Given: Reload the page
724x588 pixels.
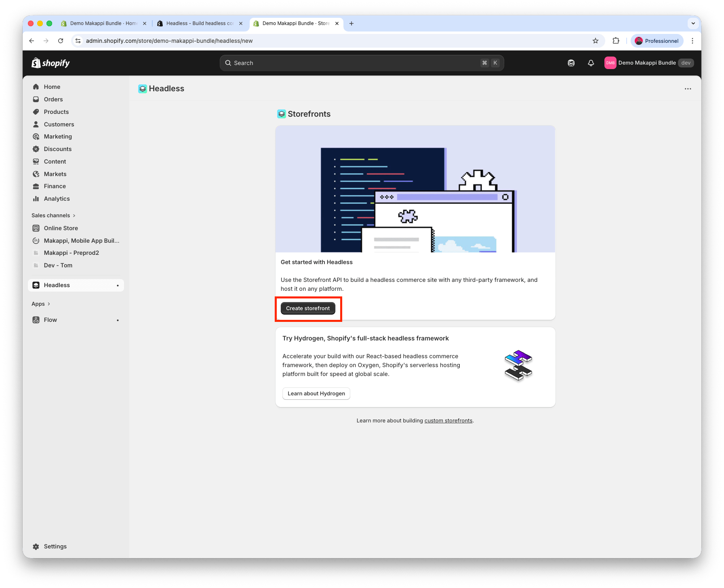Looking at the screenshot, I should coord(61,41).
